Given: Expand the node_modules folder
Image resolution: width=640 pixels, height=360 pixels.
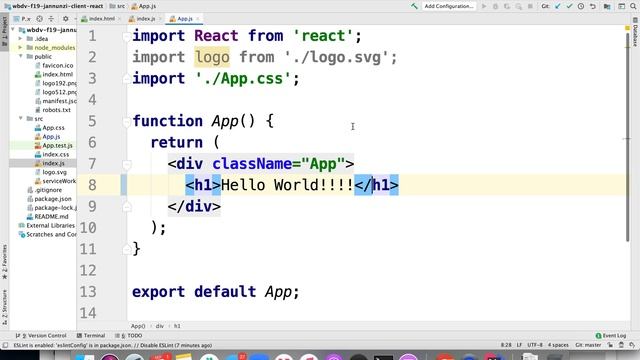Looking at the screenshot, I should [x=20, y=48].
